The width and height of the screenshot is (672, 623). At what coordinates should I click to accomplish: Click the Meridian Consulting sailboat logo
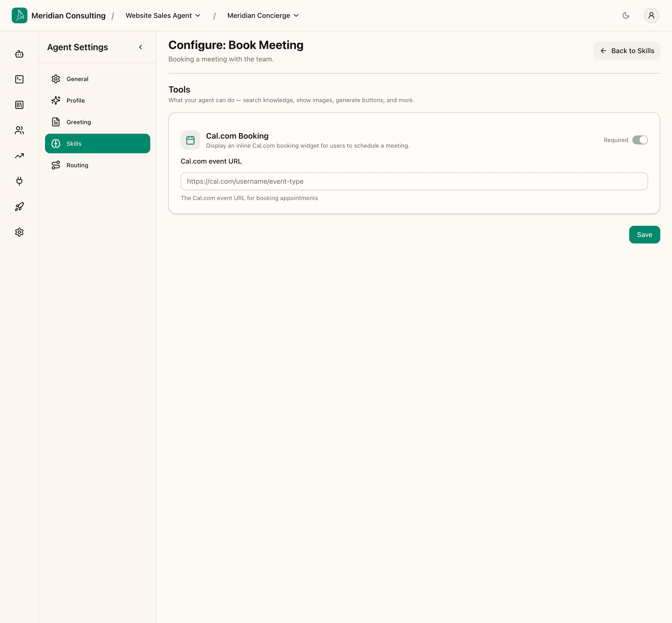(x=20, y=15)
